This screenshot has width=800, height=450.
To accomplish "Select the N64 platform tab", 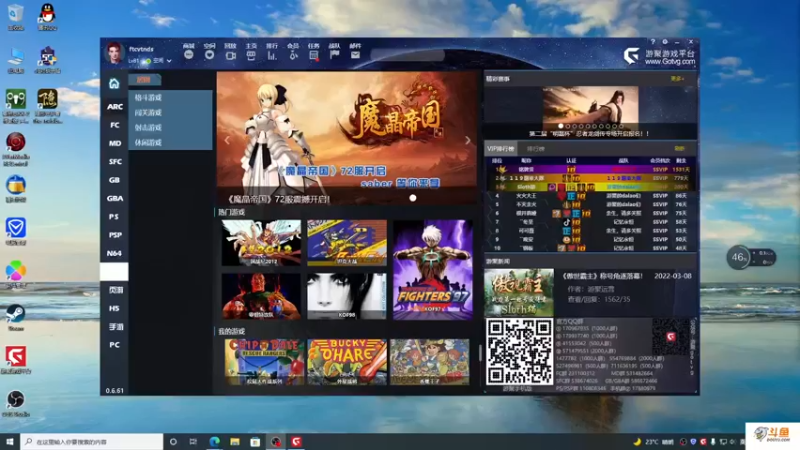I will (x=114, y=254).
